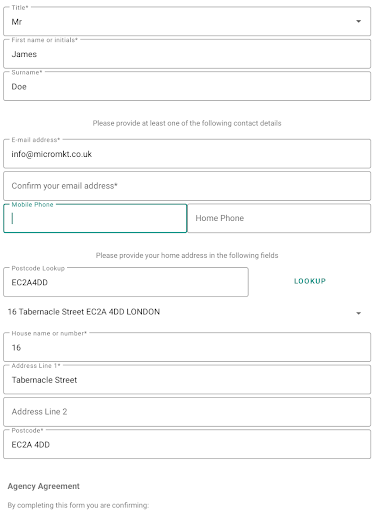Click Address Line 1 field with Tabernacle Street
Screen dimensions: 374x512
click(x=187, y=379)
